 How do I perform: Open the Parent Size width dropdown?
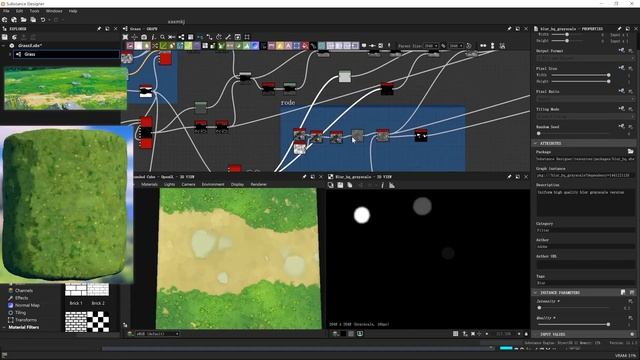click(x=431, y=46)
